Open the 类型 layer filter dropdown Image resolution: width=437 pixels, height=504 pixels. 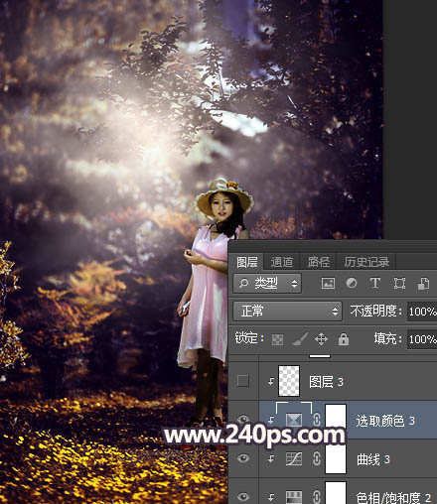click(x=267, y=284)
